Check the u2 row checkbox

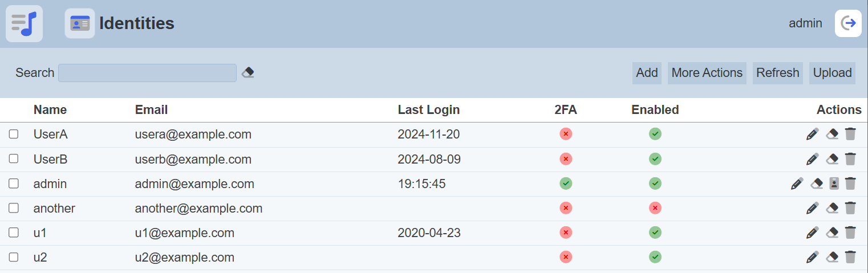(x=14, y=257)
